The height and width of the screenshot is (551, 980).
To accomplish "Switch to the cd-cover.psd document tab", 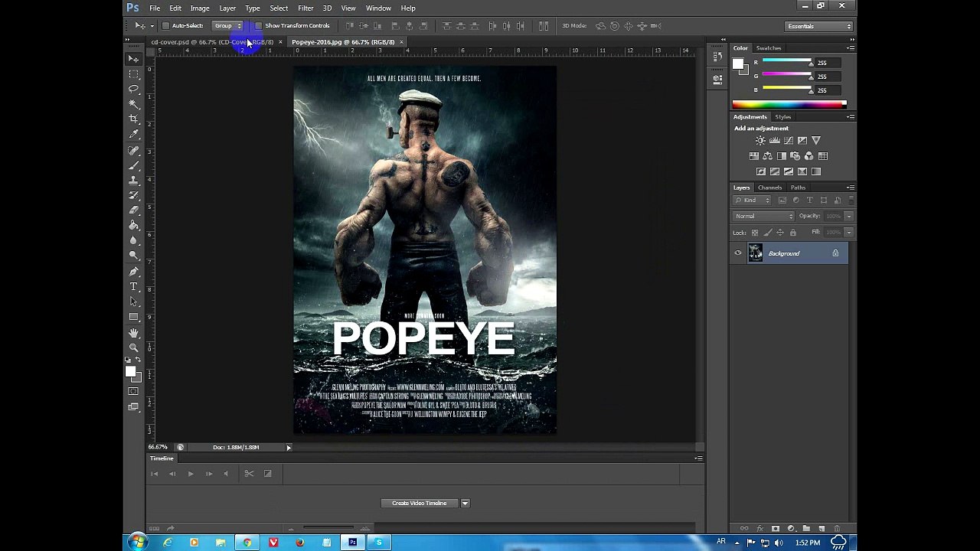I will click(x=212, y=42).
